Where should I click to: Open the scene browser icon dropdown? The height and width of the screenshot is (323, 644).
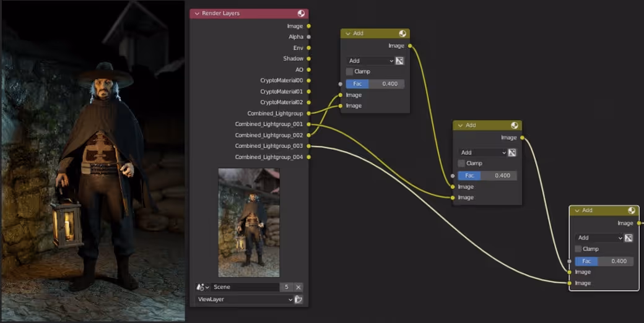pos(202,287)
